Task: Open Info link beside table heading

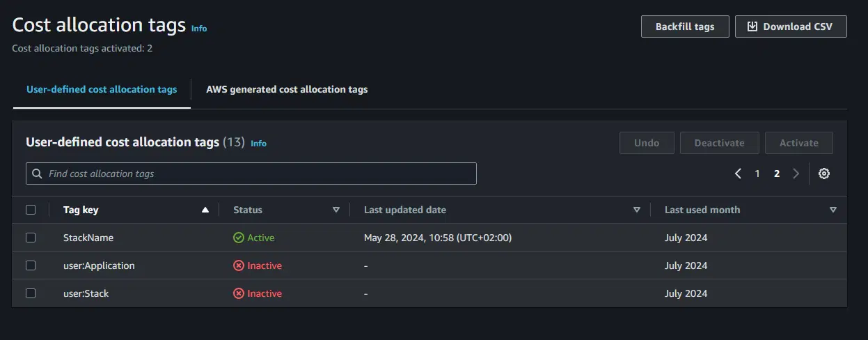Action: point(258,144)
